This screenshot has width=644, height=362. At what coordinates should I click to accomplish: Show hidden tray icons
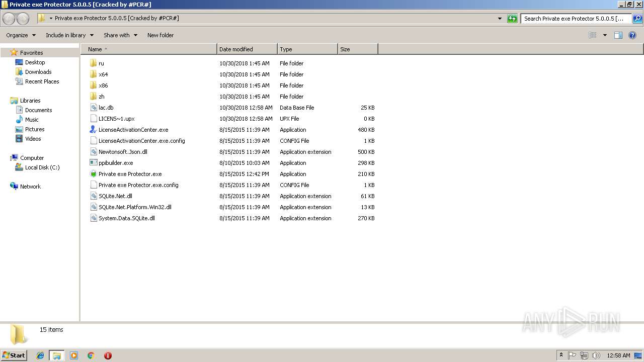coord(561,355)
